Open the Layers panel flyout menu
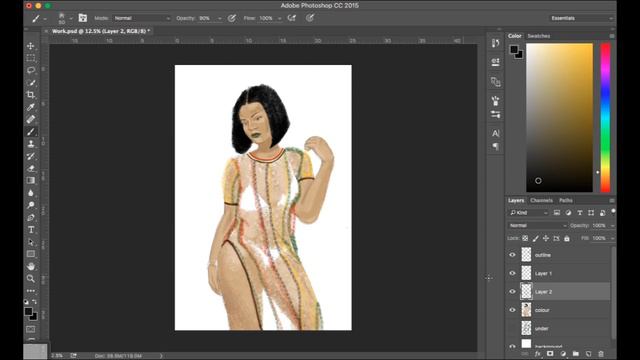This screenshot has height=360, width=640. click(611, 200)
